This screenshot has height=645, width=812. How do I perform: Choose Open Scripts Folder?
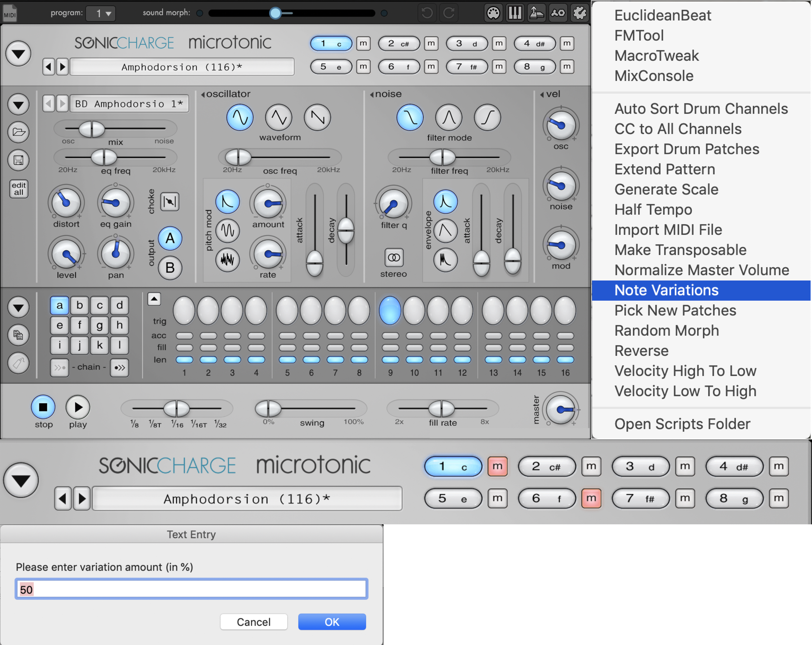[701, 424]
